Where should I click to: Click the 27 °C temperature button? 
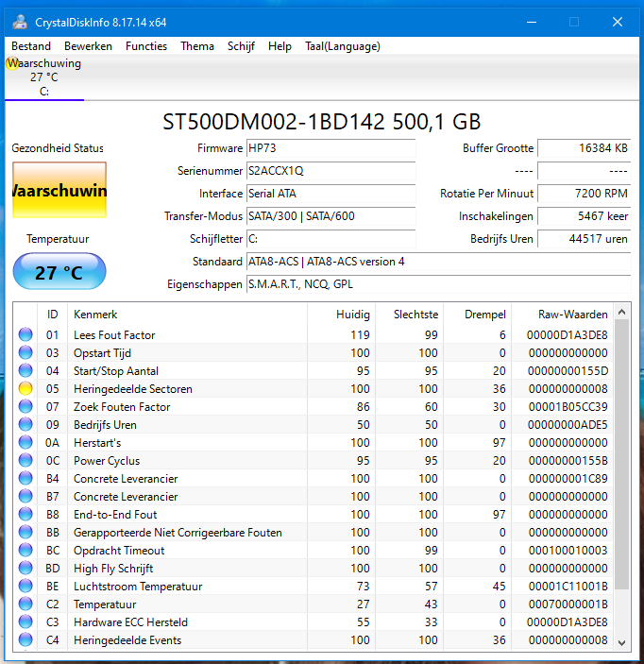coord(59,273)
